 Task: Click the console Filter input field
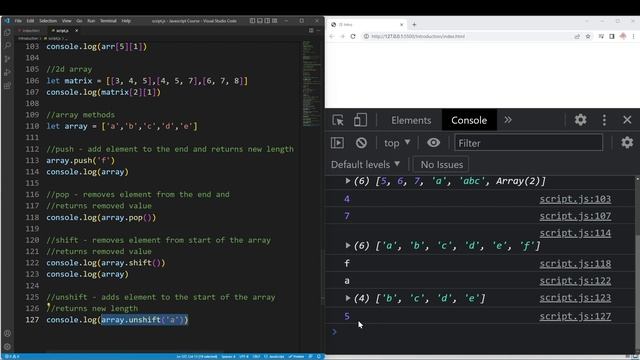pos(528,143)
